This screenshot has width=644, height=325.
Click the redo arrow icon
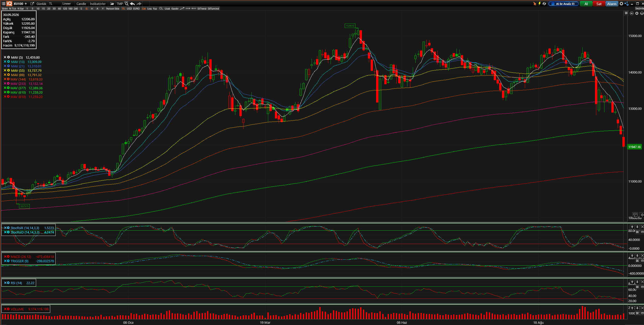(139, 4)
